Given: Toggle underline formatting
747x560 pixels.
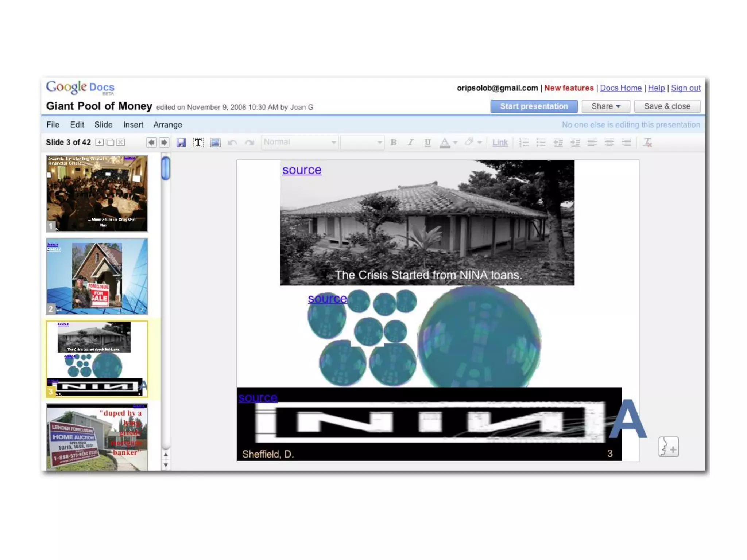Looking at the screenshot, I should 427,143.
